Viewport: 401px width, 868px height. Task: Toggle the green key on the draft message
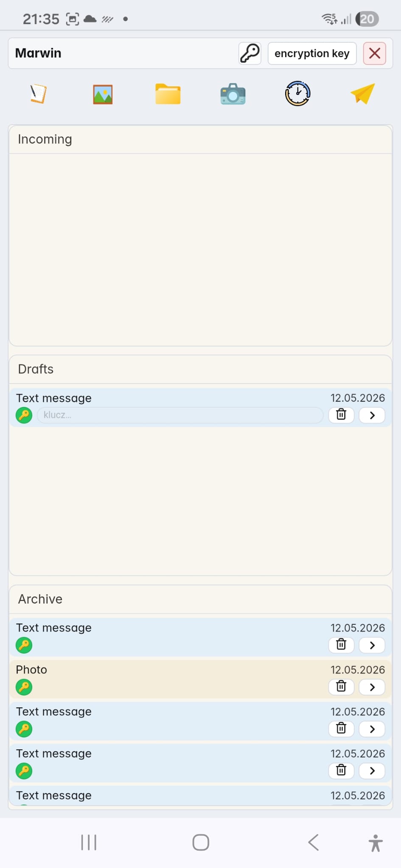pyautogui.click(x=24, y=415)
